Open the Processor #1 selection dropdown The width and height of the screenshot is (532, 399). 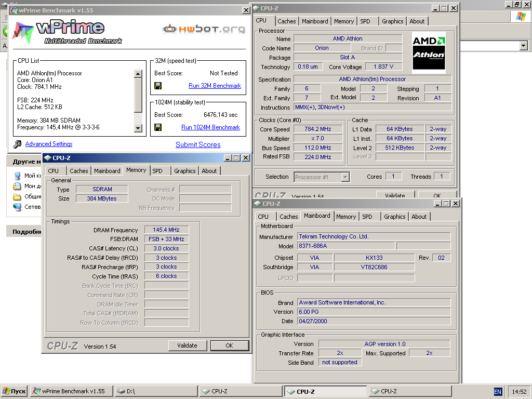click(x=345, y=177)
